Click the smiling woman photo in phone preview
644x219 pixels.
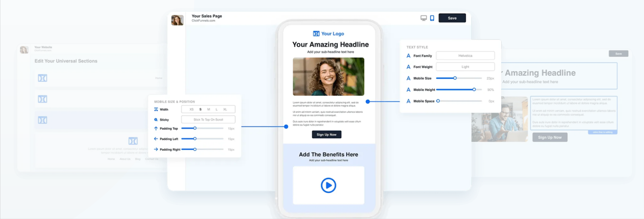pyautogui.click(x=328, y=76)
